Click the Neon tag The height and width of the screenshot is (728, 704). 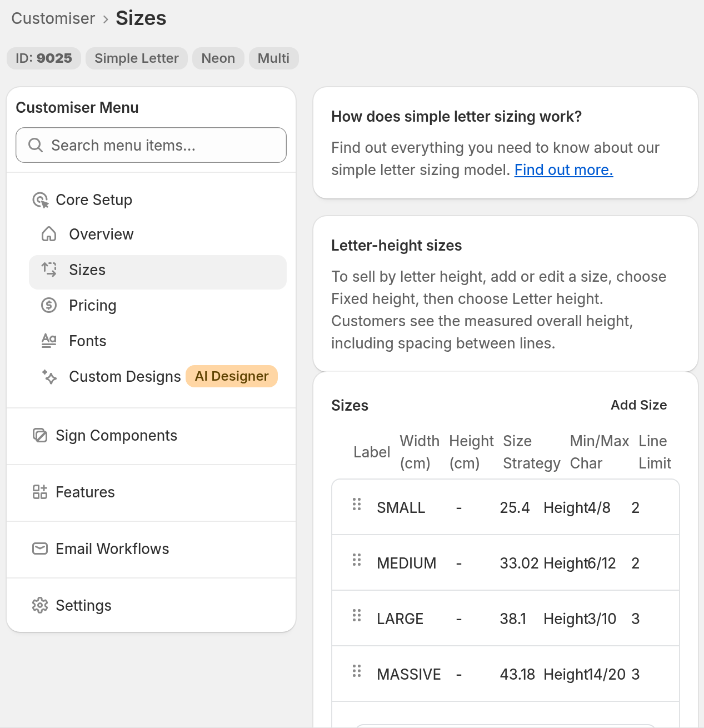coord(218,58)
